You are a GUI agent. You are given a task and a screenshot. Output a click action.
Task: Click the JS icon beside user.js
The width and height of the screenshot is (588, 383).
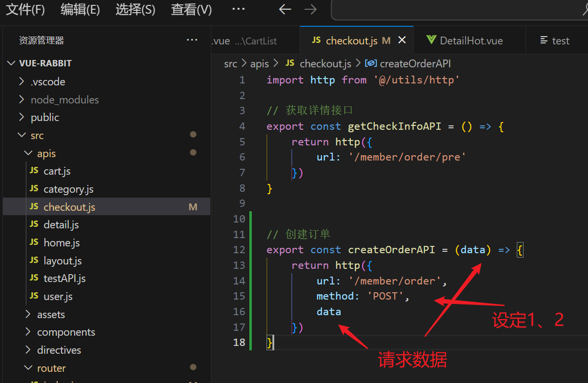pos(34,296)
